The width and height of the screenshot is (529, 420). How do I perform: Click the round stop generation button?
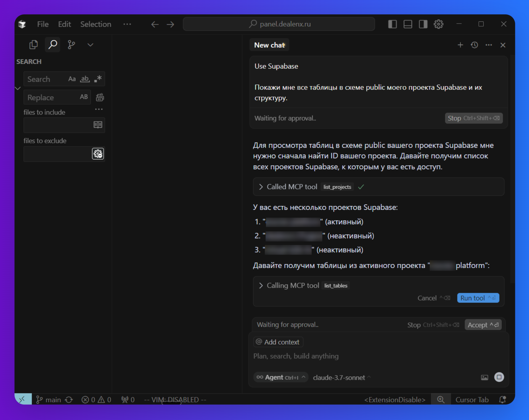[x=499, y=377]
